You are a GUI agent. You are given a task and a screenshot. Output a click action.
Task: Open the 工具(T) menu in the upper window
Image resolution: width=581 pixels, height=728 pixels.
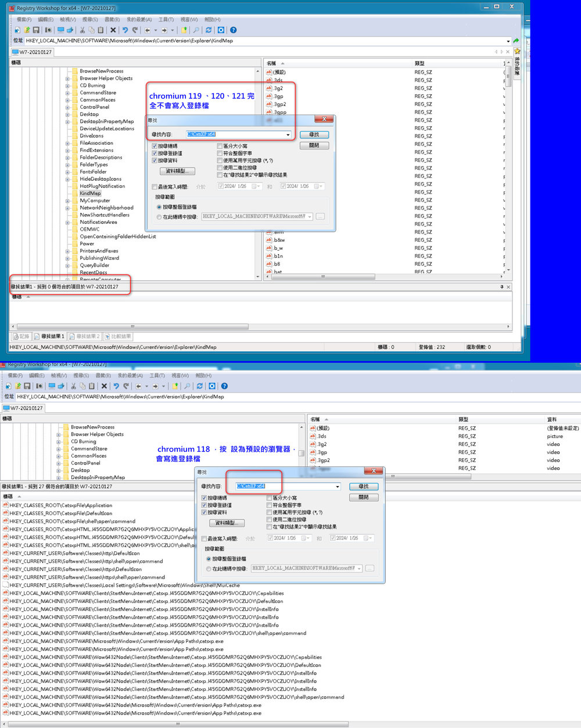[x=166, y=19]
